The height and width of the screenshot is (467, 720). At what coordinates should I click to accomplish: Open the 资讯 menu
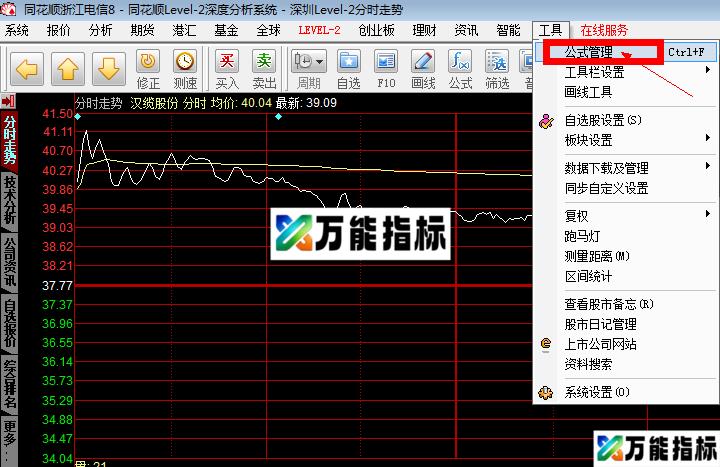(466, 31)
